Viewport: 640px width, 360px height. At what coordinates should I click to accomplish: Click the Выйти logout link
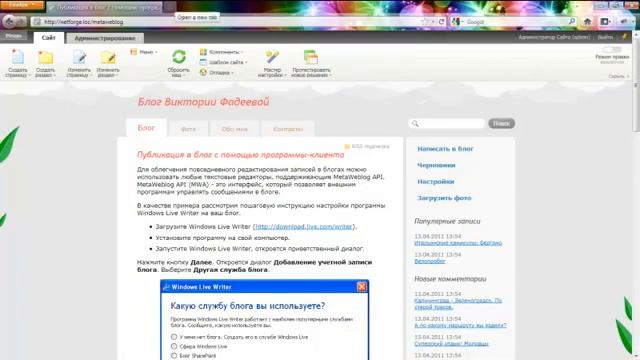point(605,37)
